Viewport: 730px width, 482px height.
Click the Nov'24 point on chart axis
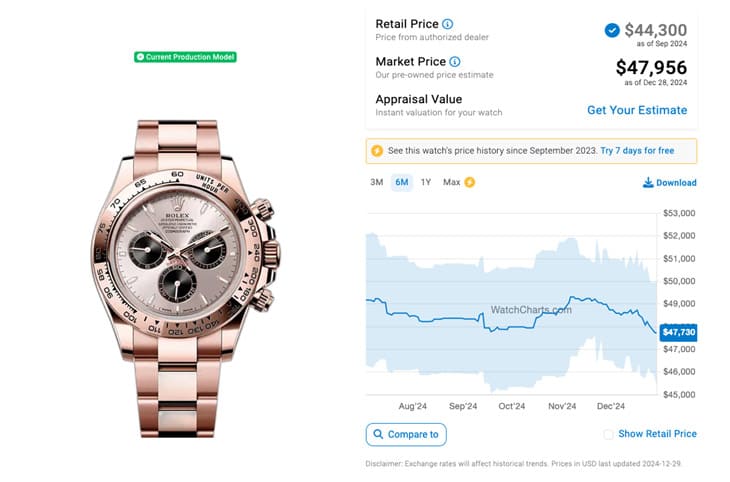[x=562, y=407]
